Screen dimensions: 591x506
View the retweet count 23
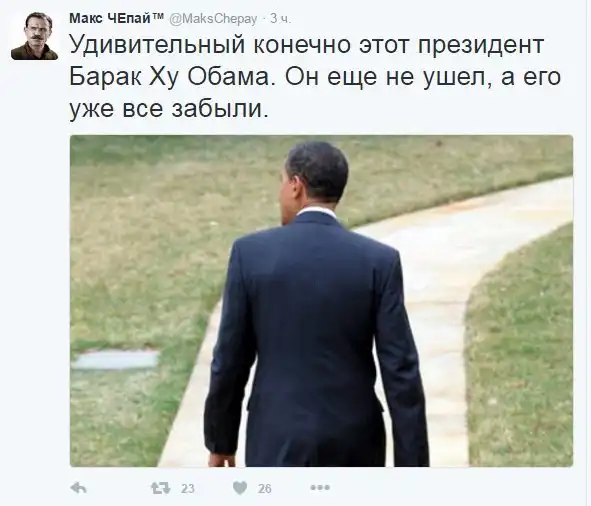point(187,489)
